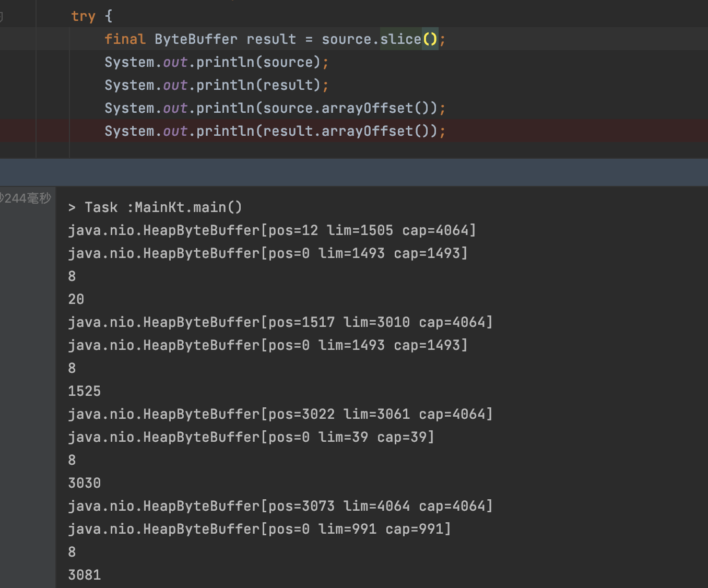Click the try keyword in the editor
Screen dimensions: 708x588
coord(83,16)
